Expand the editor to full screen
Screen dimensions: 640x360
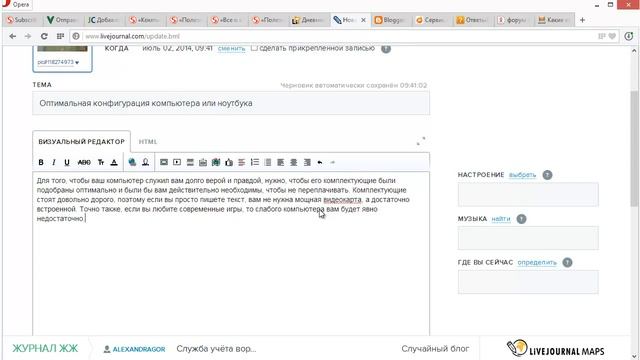click(421, 141)
